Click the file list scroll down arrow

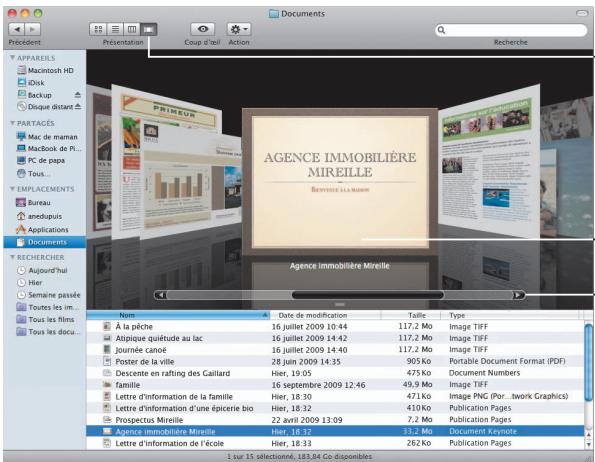coord(589,444)
